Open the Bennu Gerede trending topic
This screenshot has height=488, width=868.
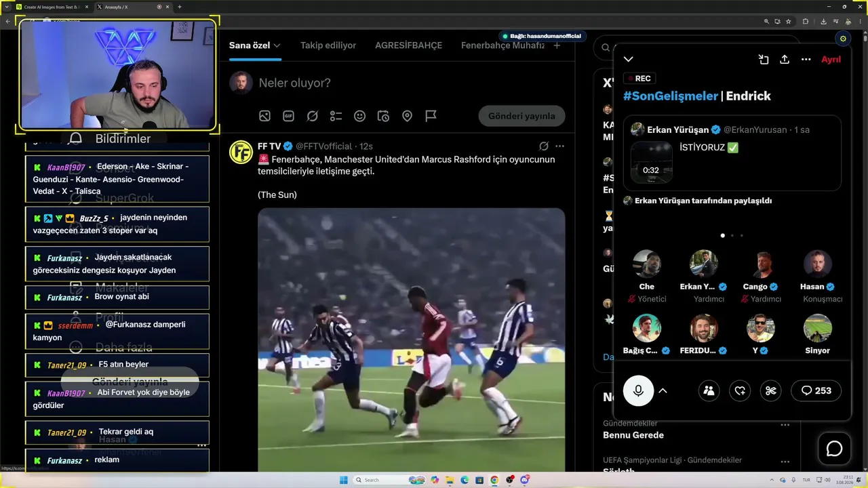coord(633,435)
